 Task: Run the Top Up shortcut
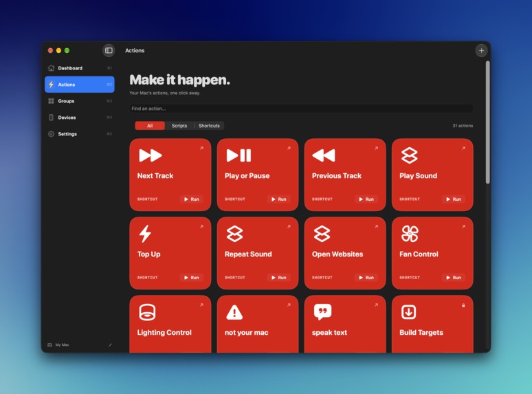coord(191,278)
